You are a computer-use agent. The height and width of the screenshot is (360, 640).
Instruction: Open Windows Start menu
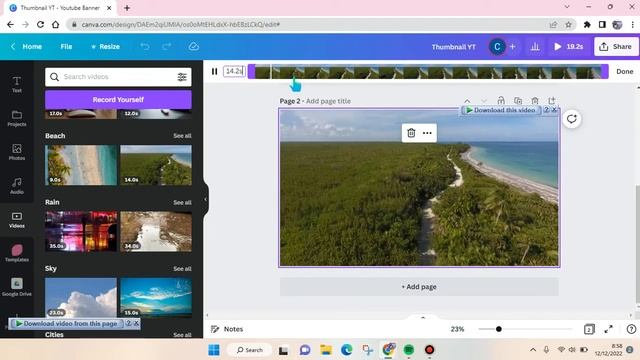coord(214,350)
